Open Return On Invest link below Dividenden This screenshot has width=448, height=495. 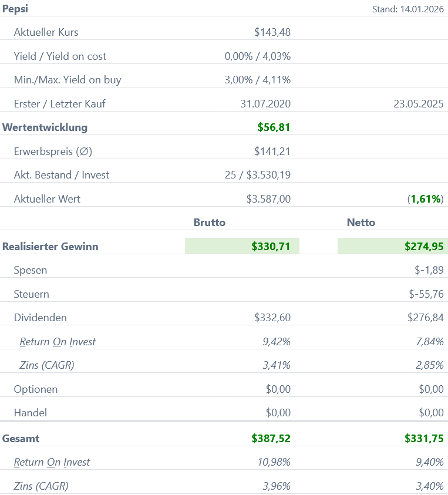coord(58,342)
